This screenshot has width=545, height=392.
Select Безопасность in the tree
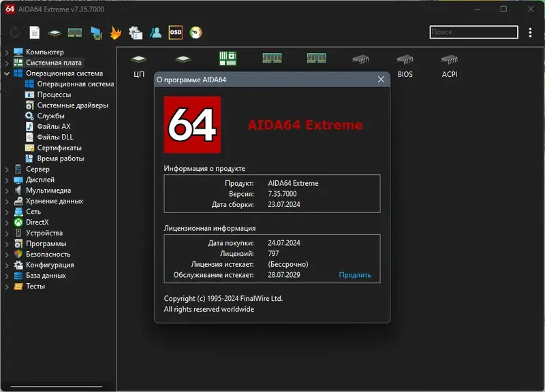coord(48,254)
